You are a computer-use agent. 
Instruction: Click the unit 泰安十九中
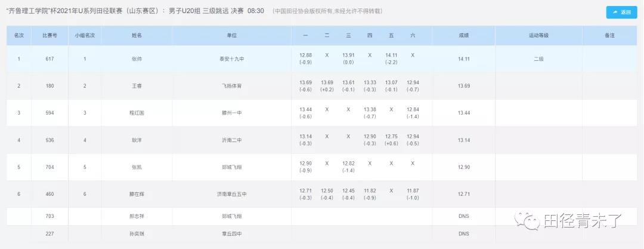pos(231,59)
